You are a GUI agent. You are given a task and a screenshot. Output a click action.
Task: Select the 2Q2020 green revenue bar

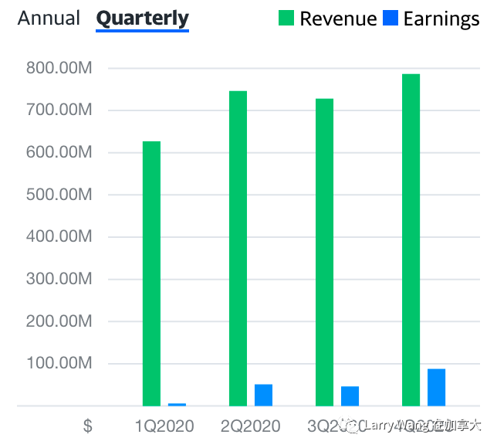coord(238,249)
